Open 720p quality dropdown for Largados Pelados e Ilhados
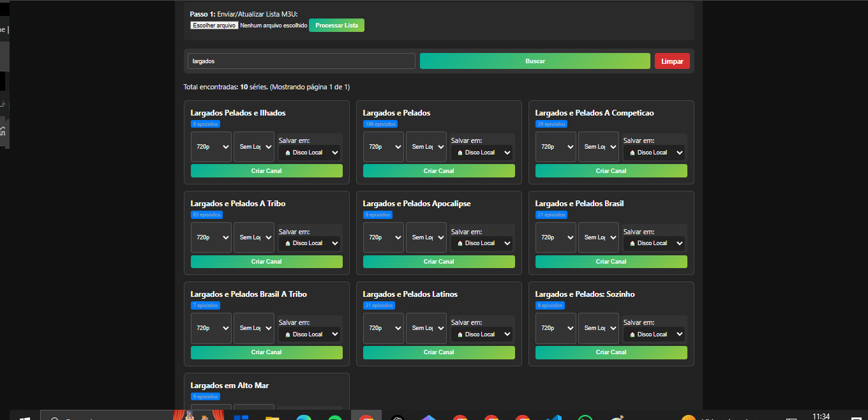This screenshot has width=868, height=420. coord(211,147)
